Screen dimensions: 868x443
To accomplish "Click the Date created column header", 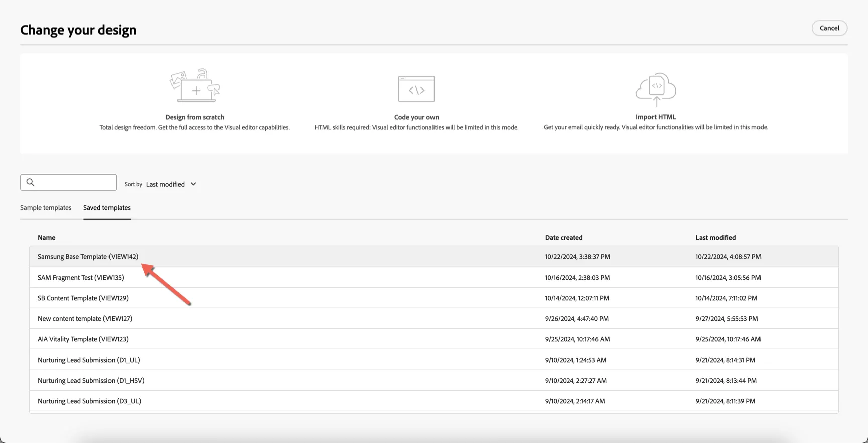I will (564, 238).
